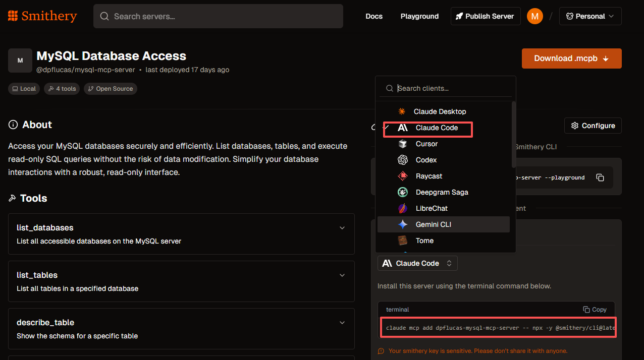Choose the LibreChat client icon
Viewport: 644px width, 360px height.
pyautogui.click(x=402, y=208)
